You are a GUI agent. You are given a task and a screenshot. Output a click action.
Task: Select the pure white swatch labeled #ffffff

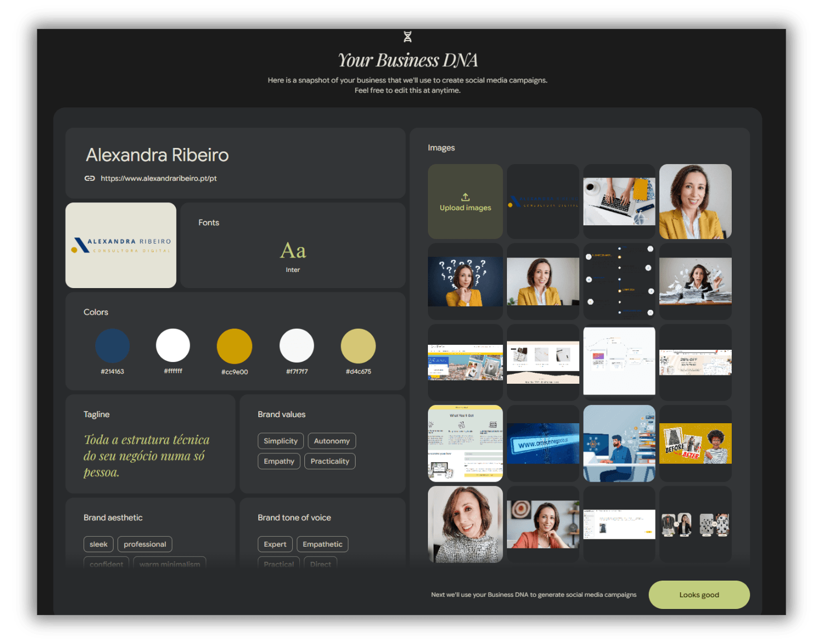coord(173,345)
